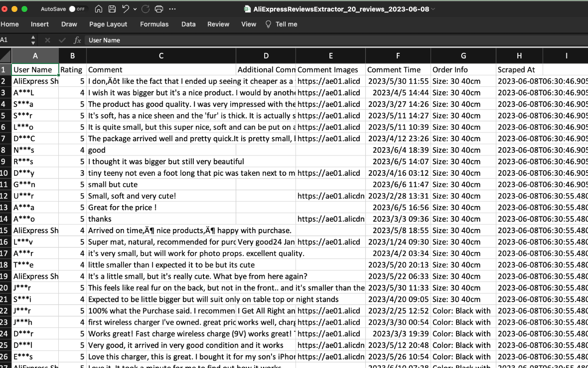Click the Tell me lightbulb search
The width and height of the screenshot is (588, 368).
tap(281, 24)
